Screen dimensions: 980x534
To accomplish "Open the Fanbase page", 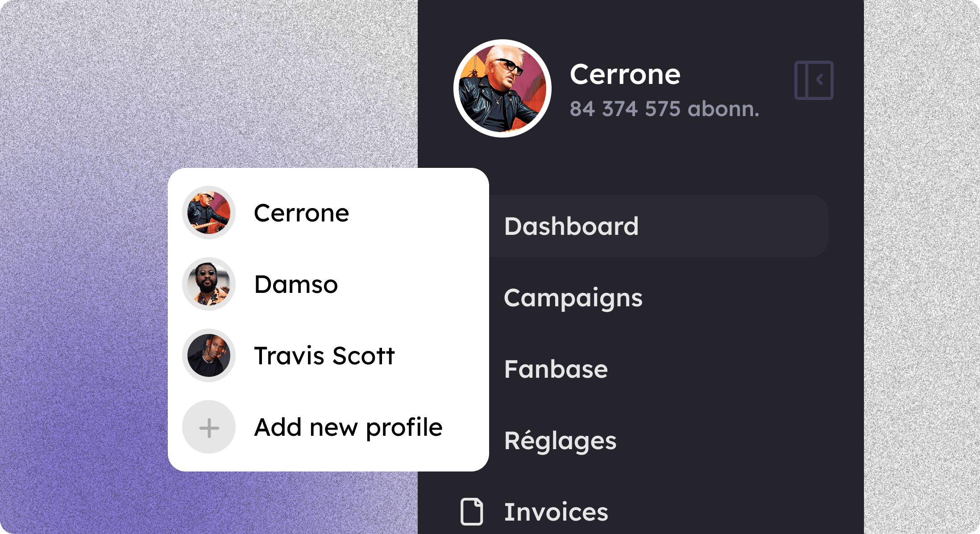I will tap(556, 369).
